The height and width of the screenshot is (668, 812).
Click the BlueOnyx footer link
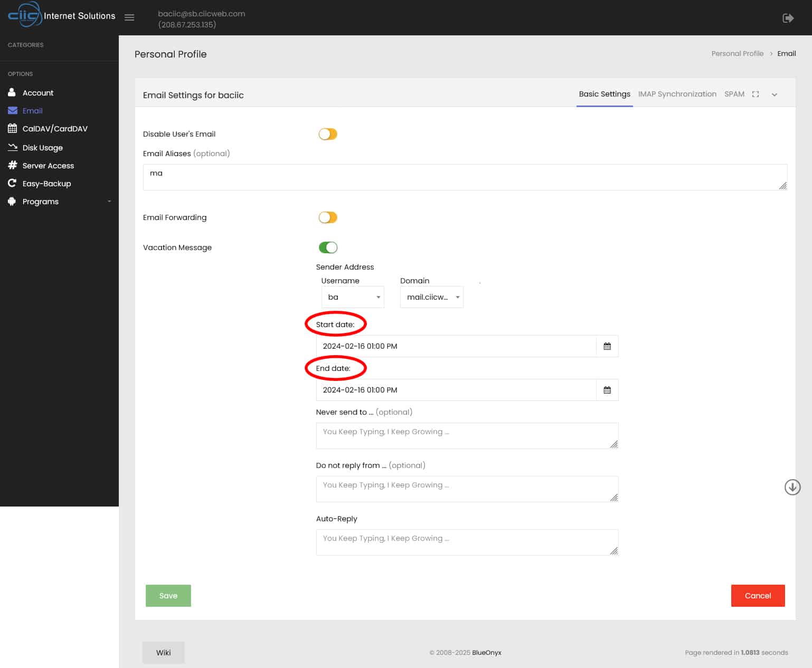click(x=487, y=653)
